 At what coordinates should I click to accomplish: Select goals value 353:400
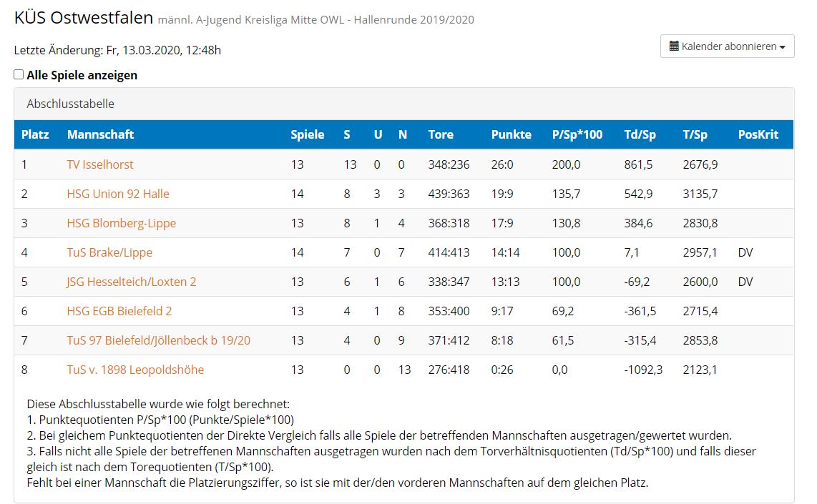(x=449, y=311)
